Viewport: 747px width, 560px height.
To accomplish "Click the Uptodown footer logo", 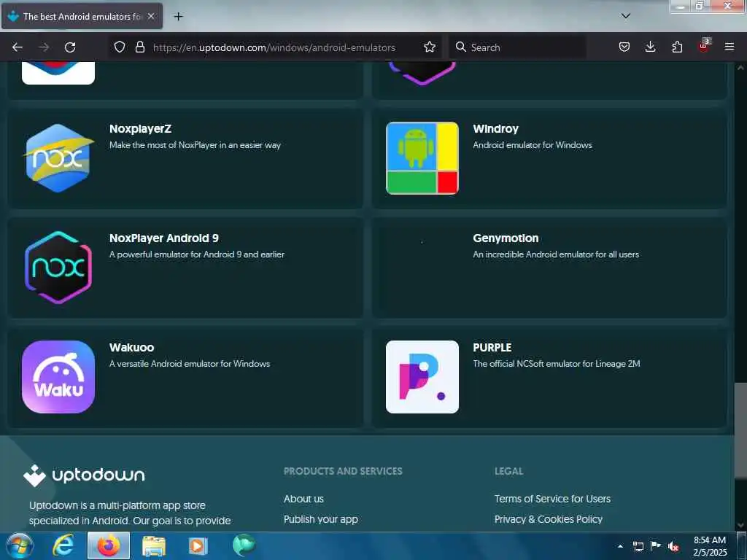I will pos(84,475).
